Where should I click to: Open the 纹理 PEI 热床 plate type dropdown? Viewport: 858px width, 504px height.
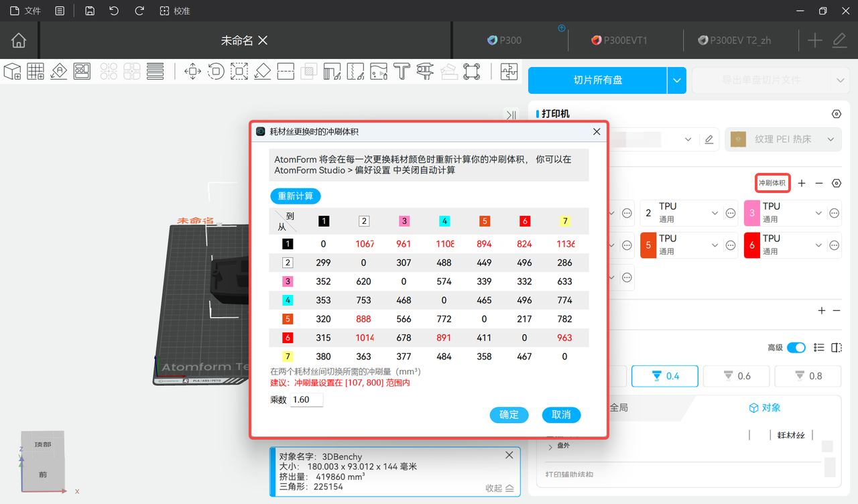[x=783, y=139]
